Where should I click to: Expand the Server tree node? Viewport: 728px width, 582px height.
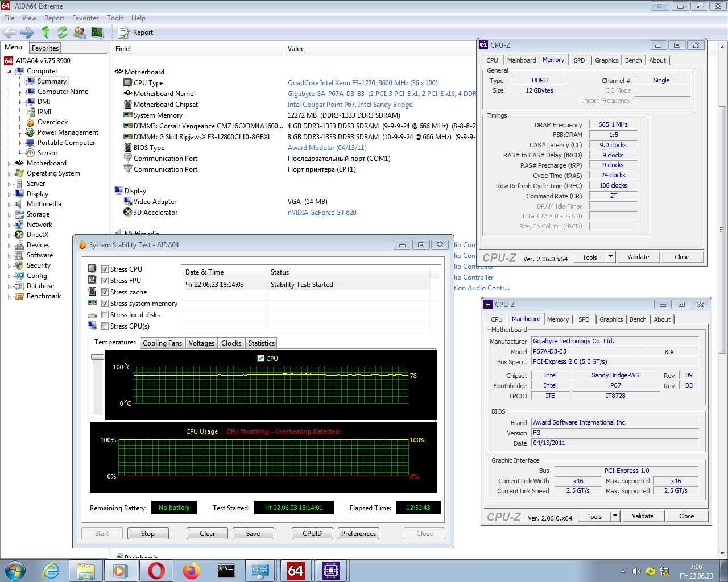(9, 184)
